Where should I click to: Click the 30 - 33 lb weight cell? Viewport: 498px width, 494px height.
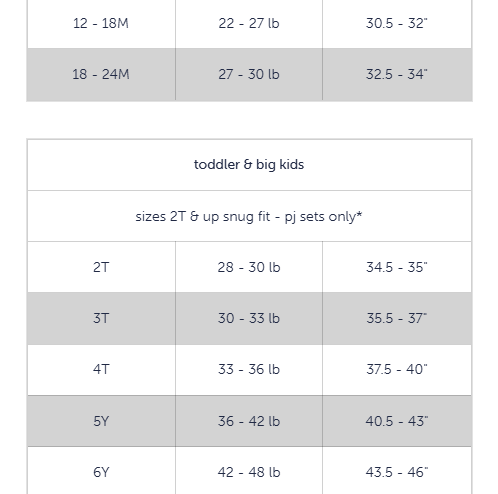point(249,318)
